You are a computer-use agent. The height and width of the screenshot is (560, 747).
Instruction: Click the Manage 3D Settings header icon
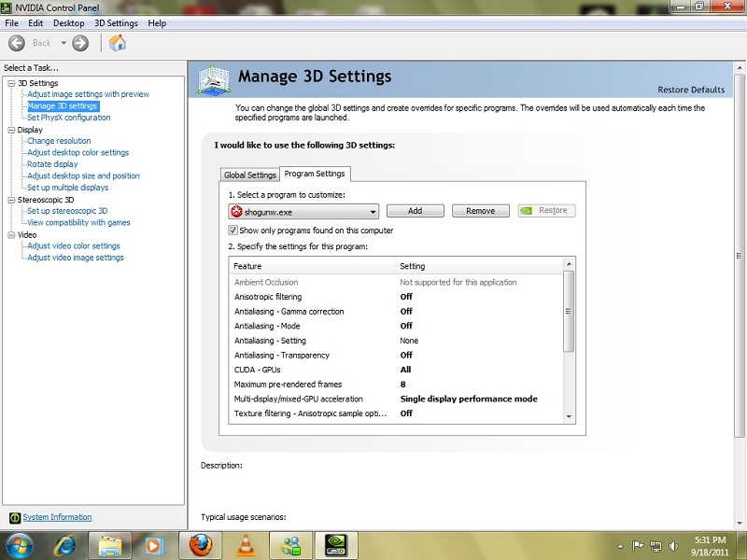[214, 80]
